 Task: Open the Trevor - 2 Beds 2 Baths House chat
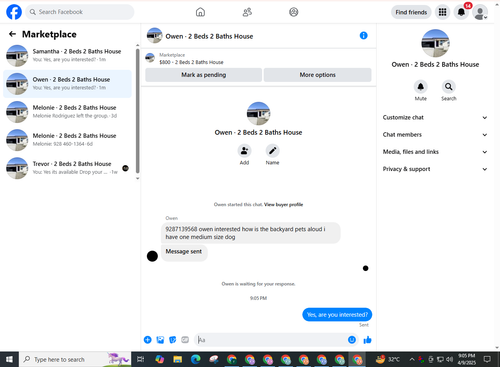click(x=67, y=168)
